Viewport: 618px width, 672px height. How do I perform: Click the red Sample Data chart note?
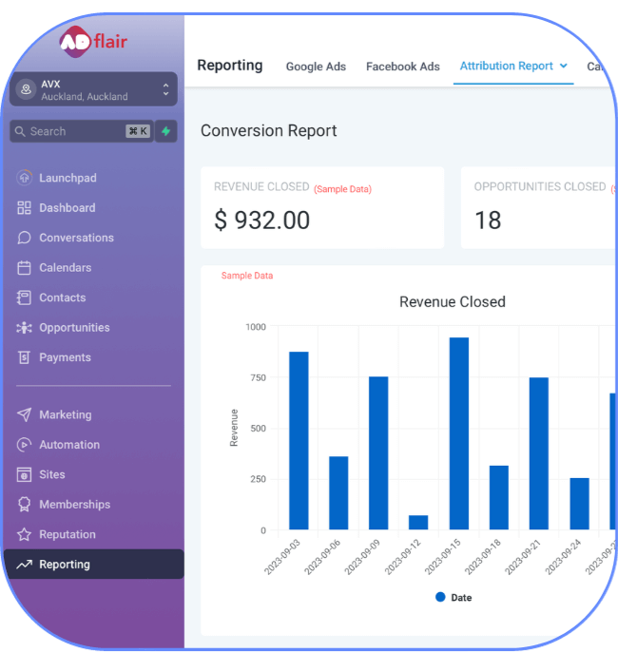[x=247, y=276]
